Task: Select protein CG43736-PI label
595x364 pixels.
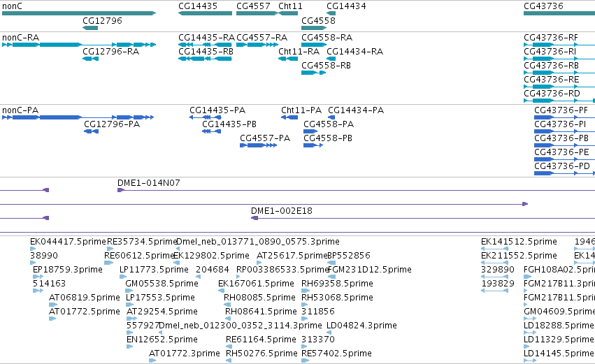Action: pyautogui.click(x=560, y=124)
